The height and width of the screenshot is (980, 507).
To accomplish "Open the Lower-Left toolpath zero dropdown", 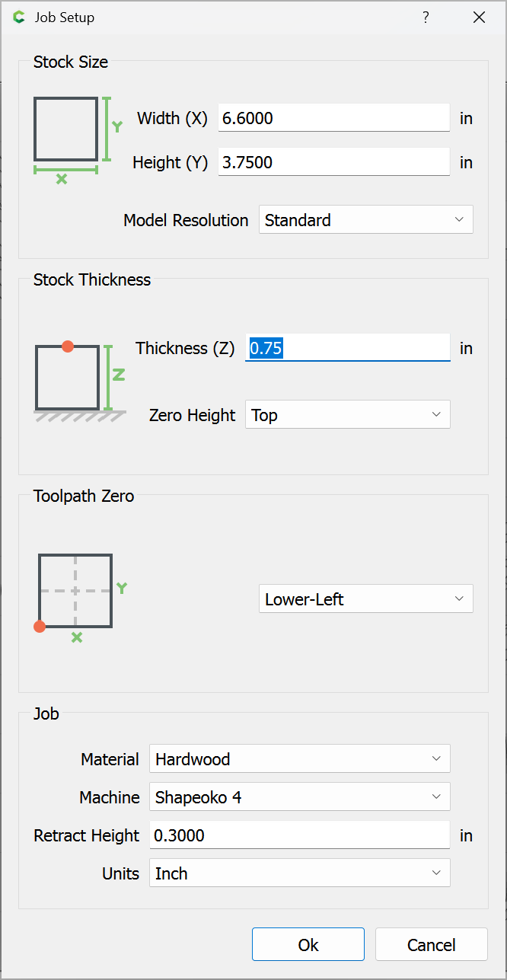I will (x=365, y=599).
